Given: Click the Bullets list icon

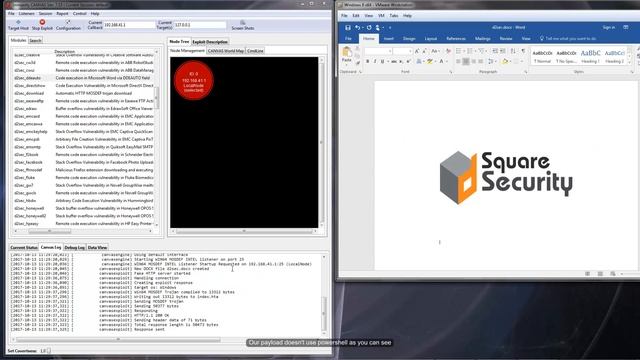Looking at the screenshot, I should [x=458, y=51].
